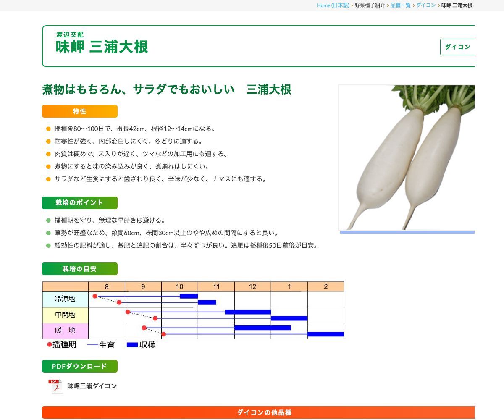Click the blue 収穫 legend swatch
The width and height of the screenshot is (504, 420).
(132, 345)
